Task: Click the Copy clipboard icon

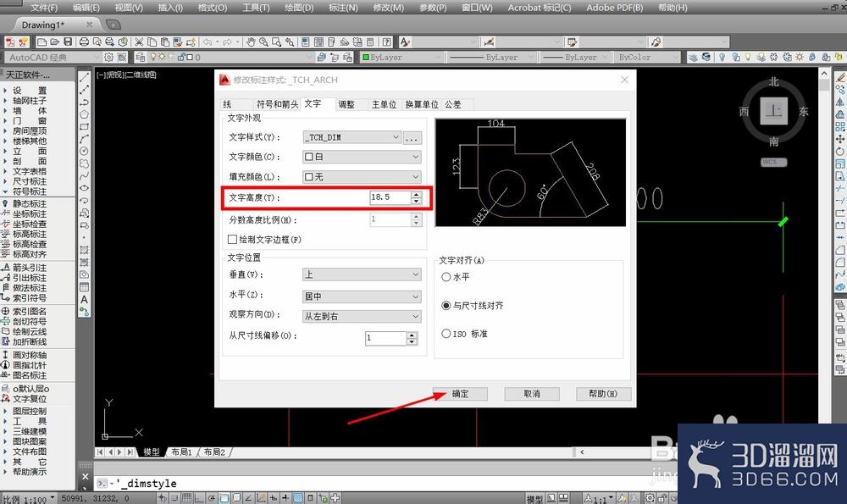Action: pos(152,42)
